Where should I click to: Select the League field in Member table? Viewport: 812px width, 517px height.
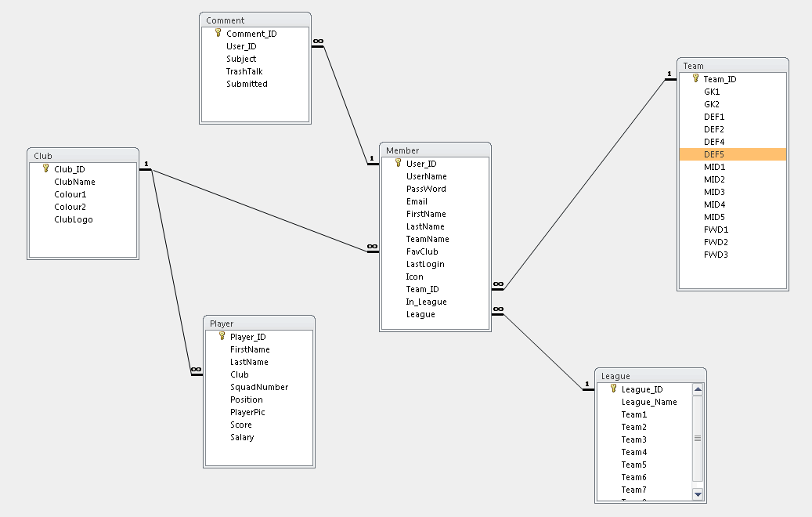420,314
